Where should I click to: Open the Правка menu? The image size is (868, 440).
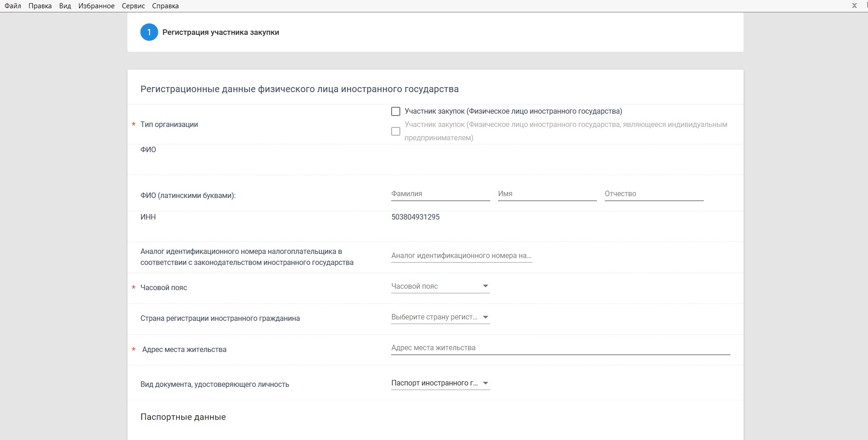(40, 6)
